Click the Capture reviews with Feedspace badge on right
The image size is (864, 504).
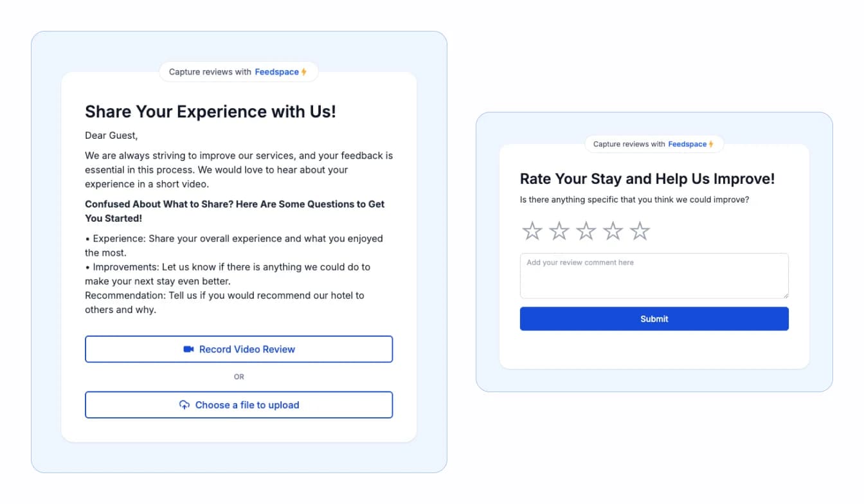[x=654, y=144]
